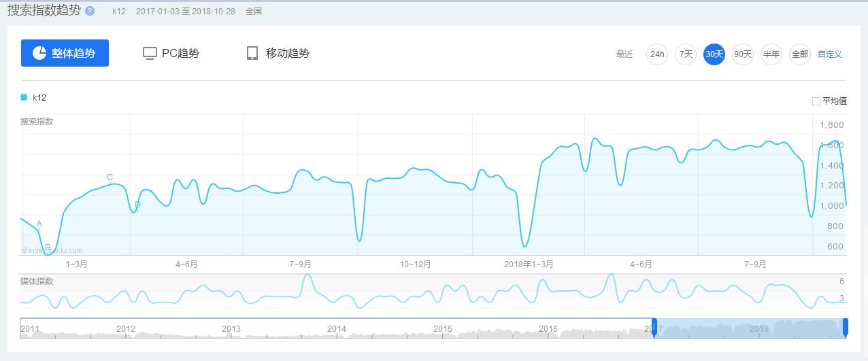This screenshot has width=868, height=361.
Task: Toggle the k12 legend color square
Action: click(24, 97)
